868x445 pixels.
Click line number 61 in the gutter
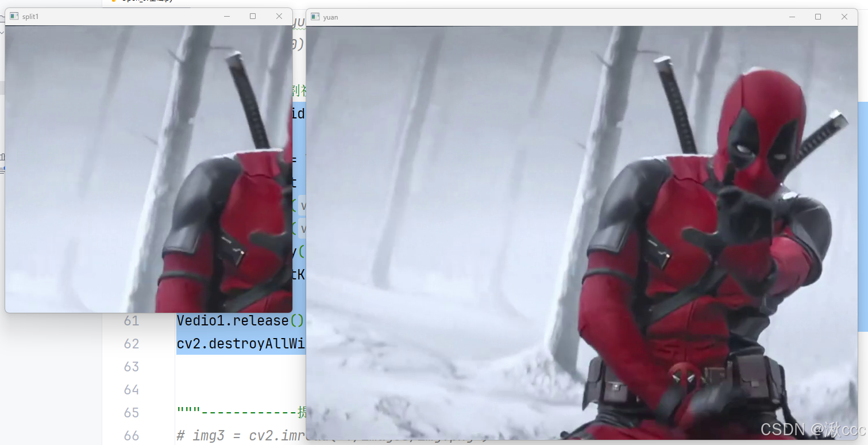point(132,320)
